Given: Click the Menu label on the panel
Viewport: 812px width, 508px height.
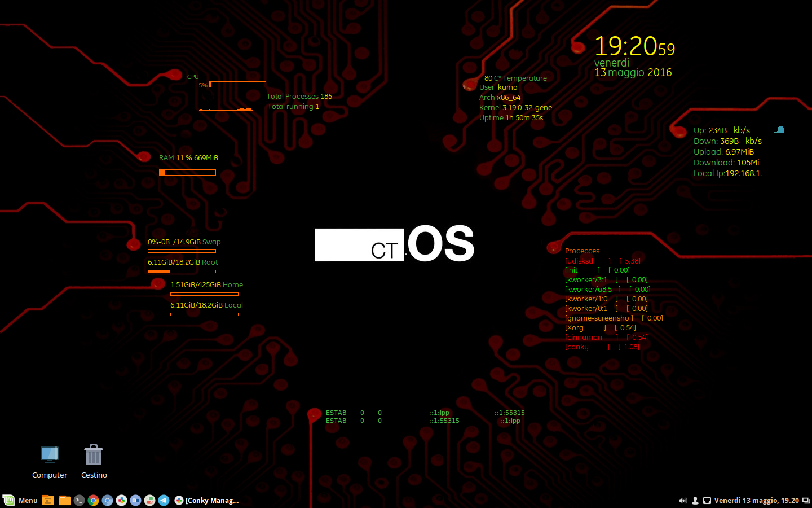Looking at the screenshot, I should pyautogui.click(x=27, y=500).
